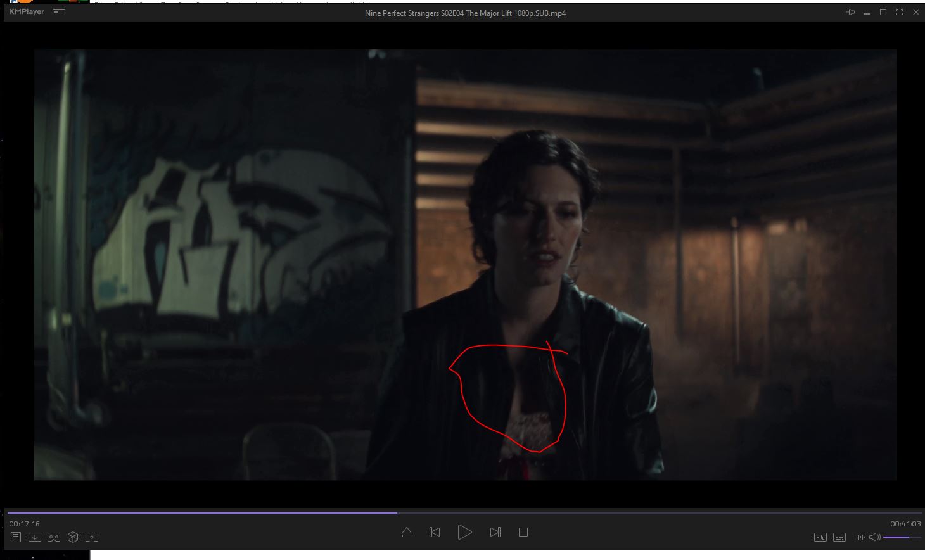Open the KMPlayer logo main menu
This screenshot has width=925, height=560.
27,12
